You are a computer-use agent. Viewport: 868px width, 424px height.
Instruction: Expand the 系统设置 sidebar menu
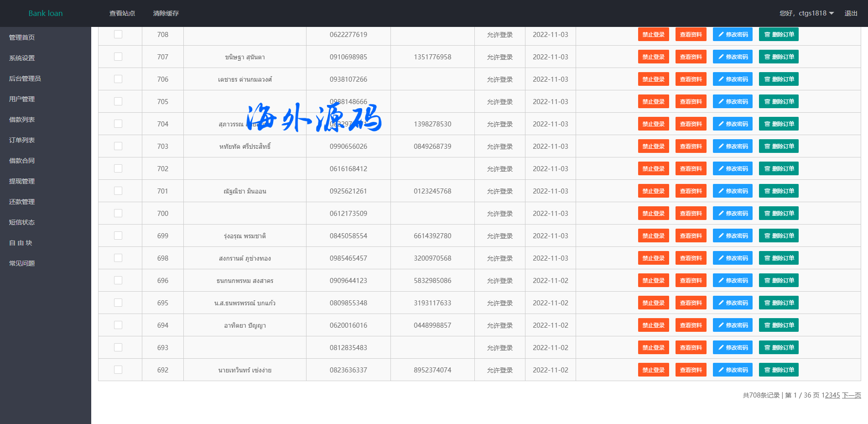click(x=22, y=58)
